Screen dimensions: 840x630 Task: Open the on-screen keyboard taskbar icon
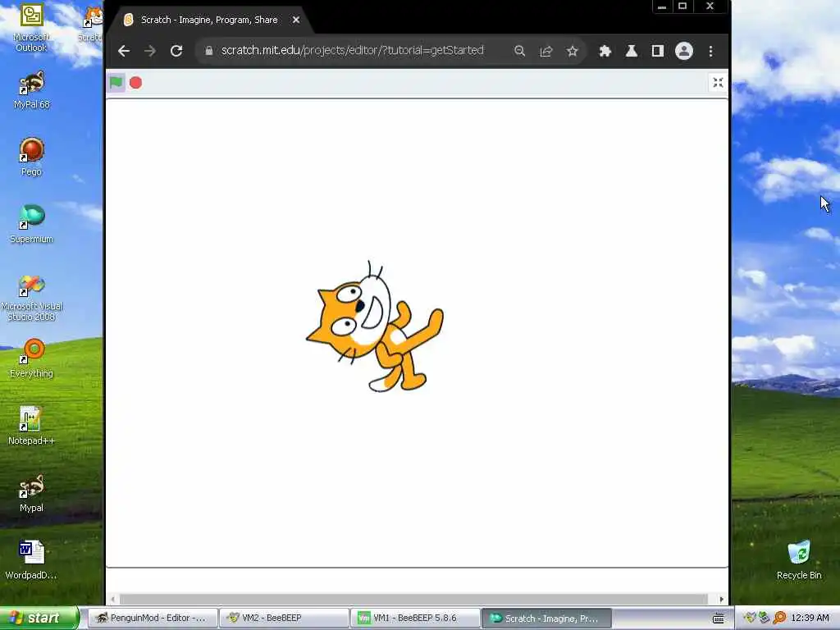tap(718, 619)
